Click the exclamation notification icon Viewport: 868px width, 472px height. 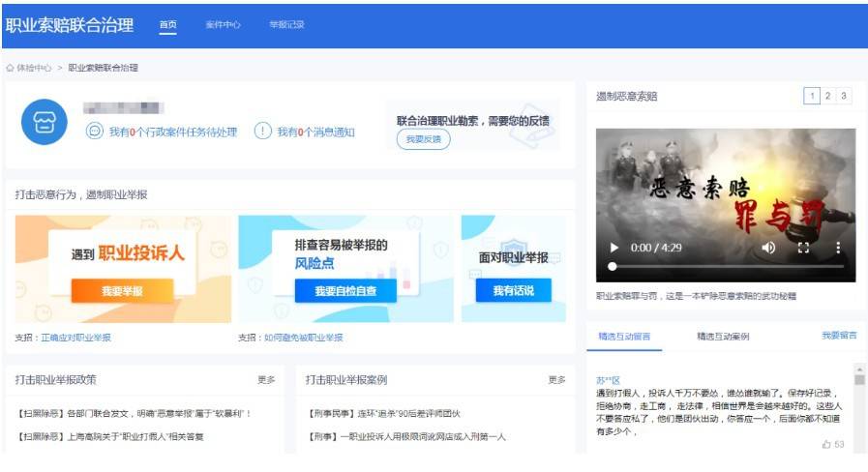(x=262, y=132)
